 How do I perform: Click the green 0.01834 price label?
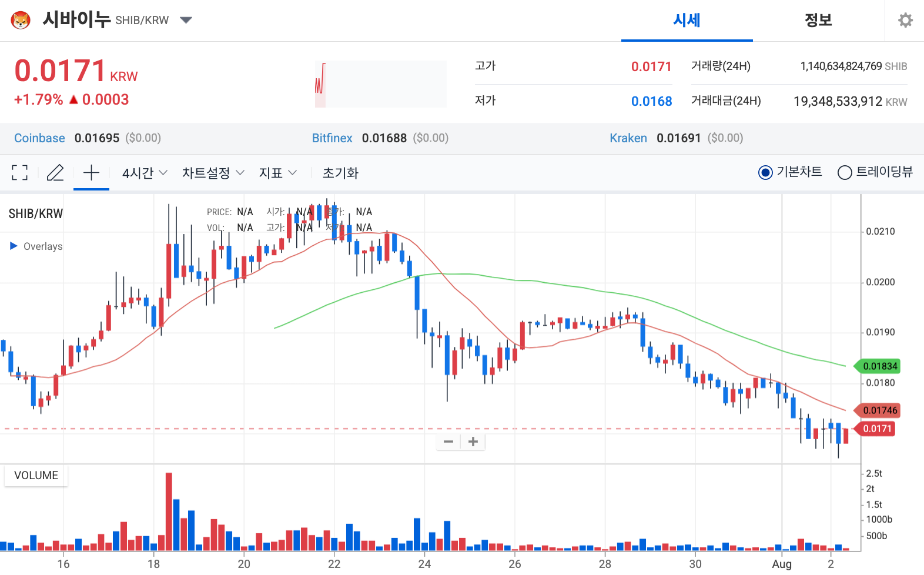[878, 366]
